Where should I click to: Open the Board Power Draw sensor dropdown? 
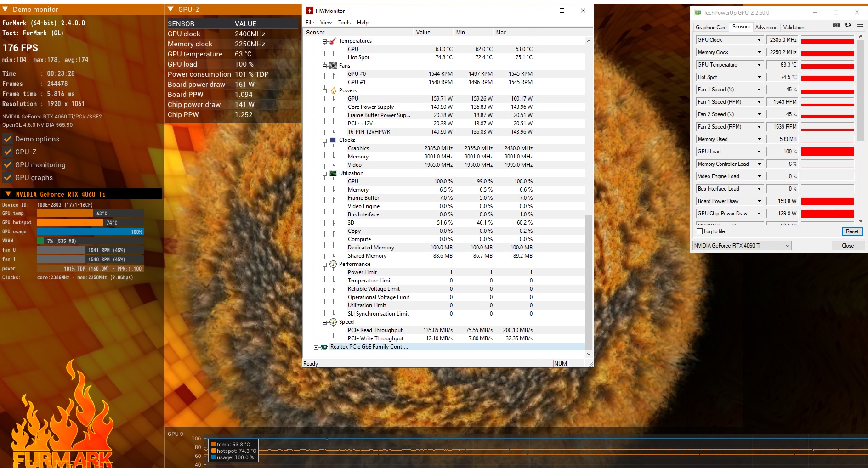pos(759,201)
